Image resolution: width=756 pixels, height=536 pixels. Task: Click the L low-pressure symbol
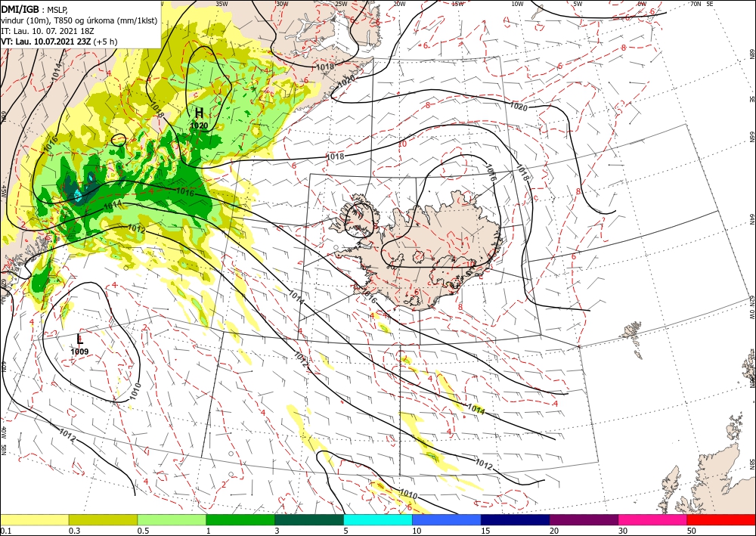pyautogui.click(x=80, y=339)
